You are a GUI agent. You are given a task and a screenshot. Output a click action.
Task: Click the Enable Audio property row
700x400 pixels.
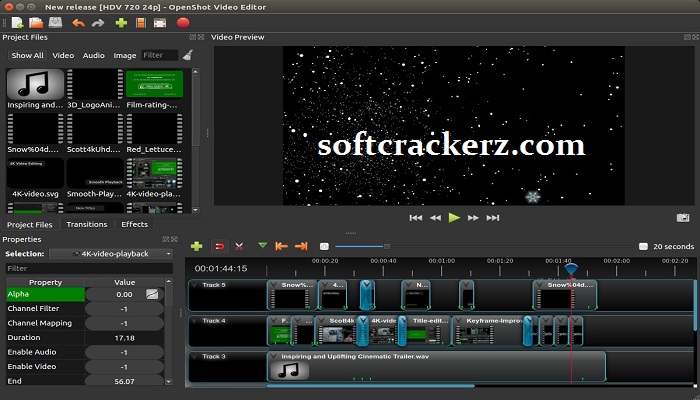[x=85, y=352]
